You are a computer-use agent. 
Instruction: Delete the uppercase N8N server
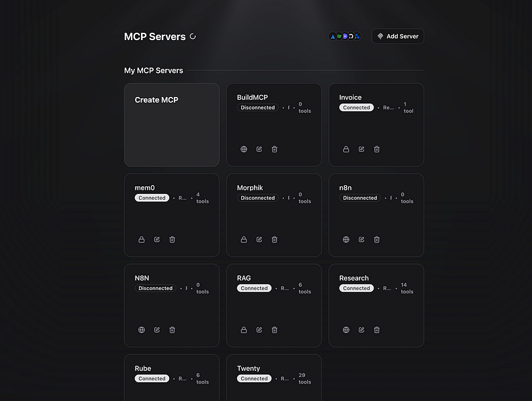point(172,329)
